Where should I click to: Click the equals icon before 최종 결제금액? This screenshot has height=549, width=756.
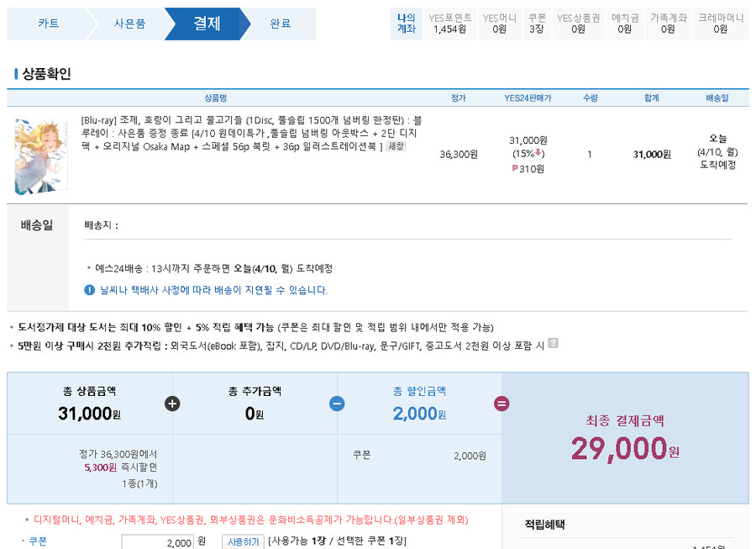coord(501,404)
